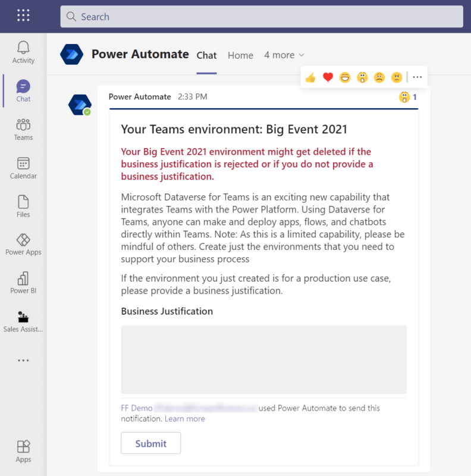React with thumbs up emoji
Screen dimensions: 471x476
310,77
